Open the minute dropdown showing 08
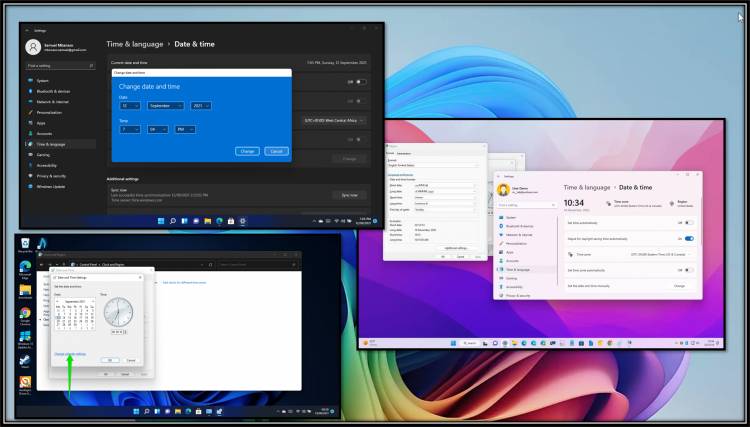 pyautogui.click(x=158, y=129)
